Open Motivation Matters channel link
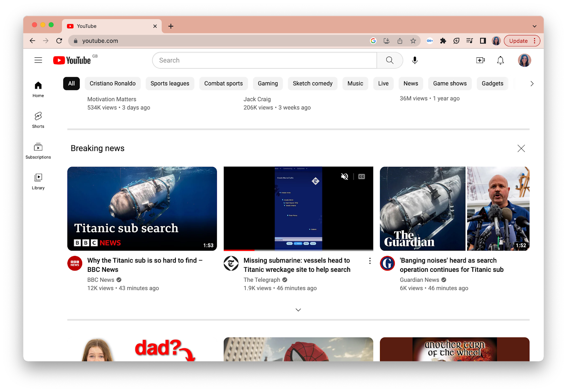567x392 pixels. click(x=112, y=99)
